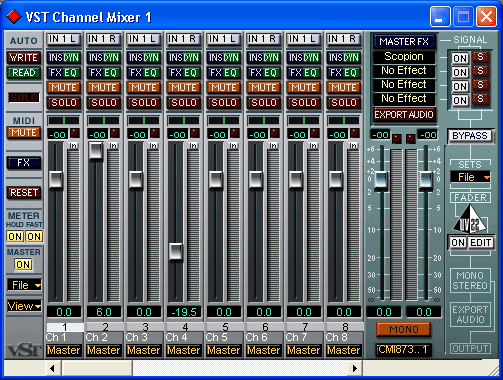The image size is (503, 380).
Task: Click the In meter button on channel 2
Action: click(113, 146)
